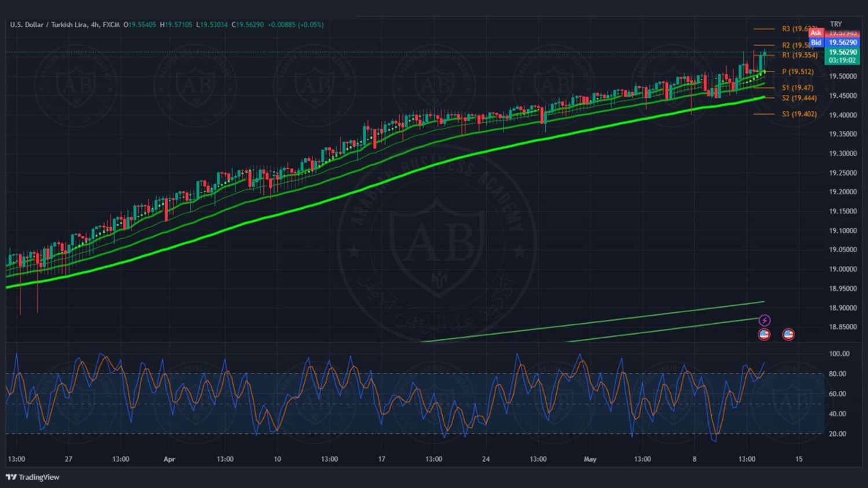
Task: Click the 40.00 oscillator scale level
Action: 837,414
